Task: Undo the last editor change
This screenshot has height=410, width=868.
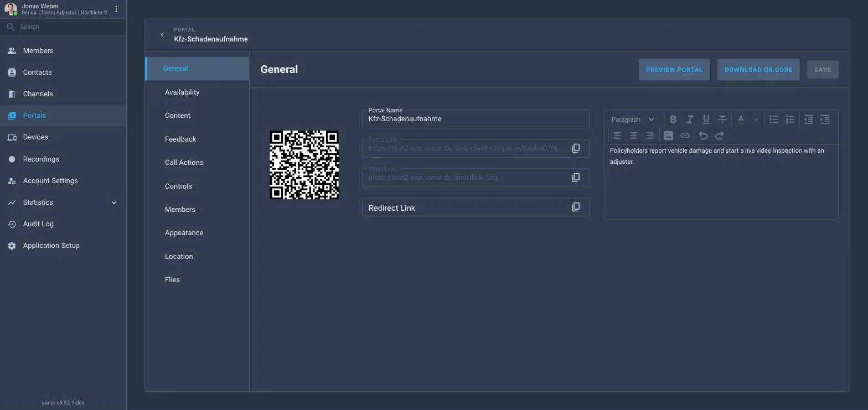Action: [x=703, y=136]
